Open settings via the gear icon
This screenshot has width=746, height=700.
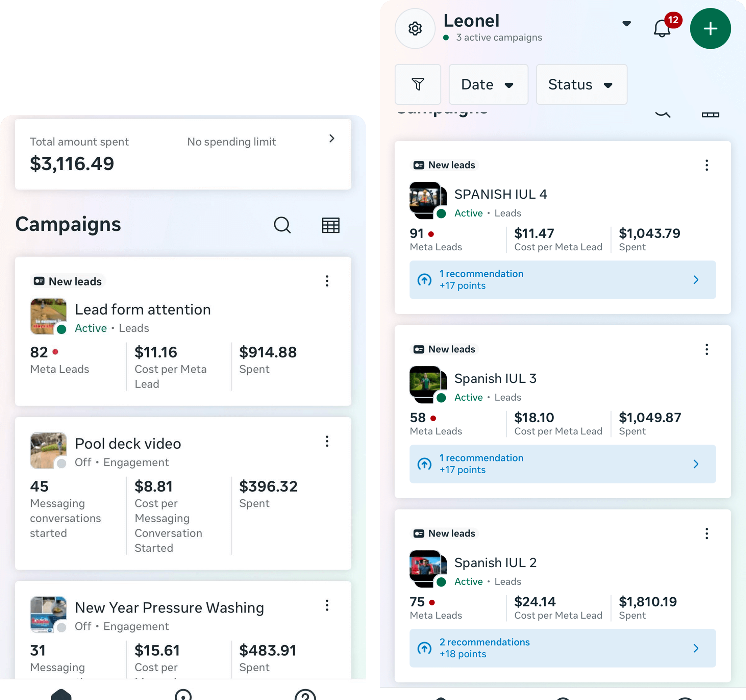415,28
